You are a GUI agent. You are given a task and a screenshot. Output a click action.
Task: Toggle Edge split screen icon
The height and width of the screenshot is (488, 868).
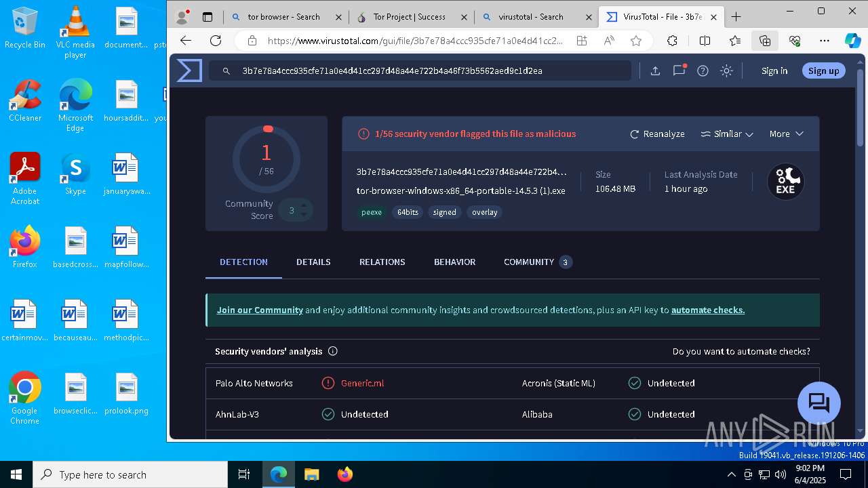pos(705,41)
